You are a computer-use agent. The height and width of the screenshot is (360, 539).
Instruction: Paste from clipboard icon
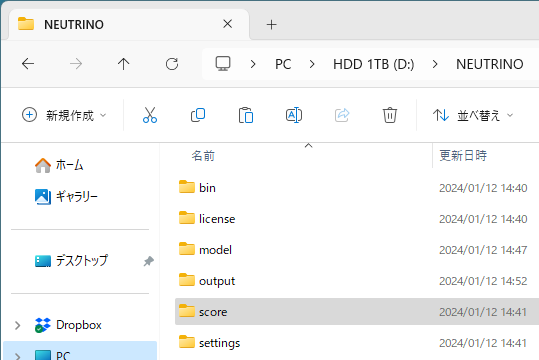tap(246, 115)
